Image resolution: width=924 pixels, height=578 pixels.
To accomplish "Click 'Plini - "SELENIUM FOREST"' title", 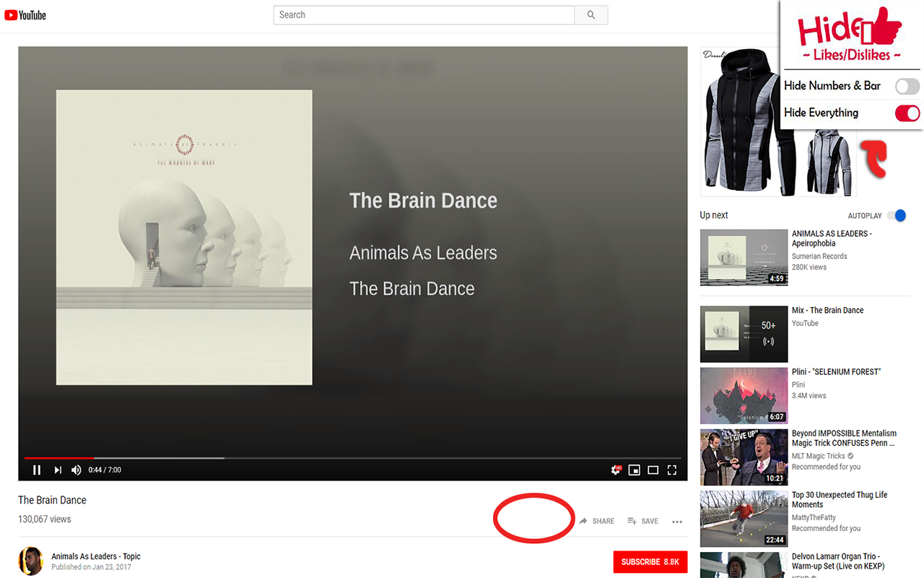I will pyautogui.click(x=836, y=371).
